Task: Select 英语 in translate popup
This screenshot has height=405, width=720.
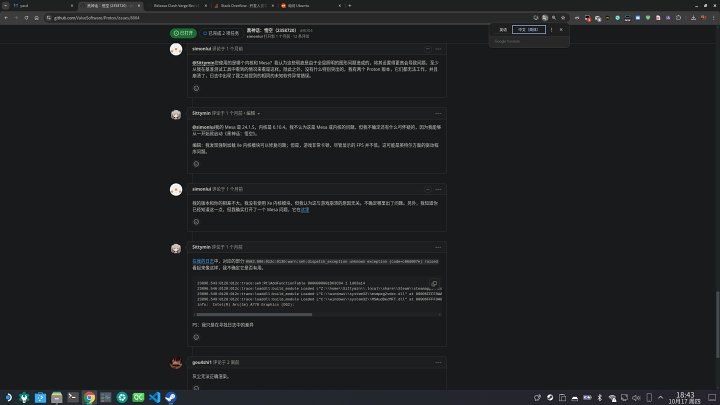Action: (503, 29)
